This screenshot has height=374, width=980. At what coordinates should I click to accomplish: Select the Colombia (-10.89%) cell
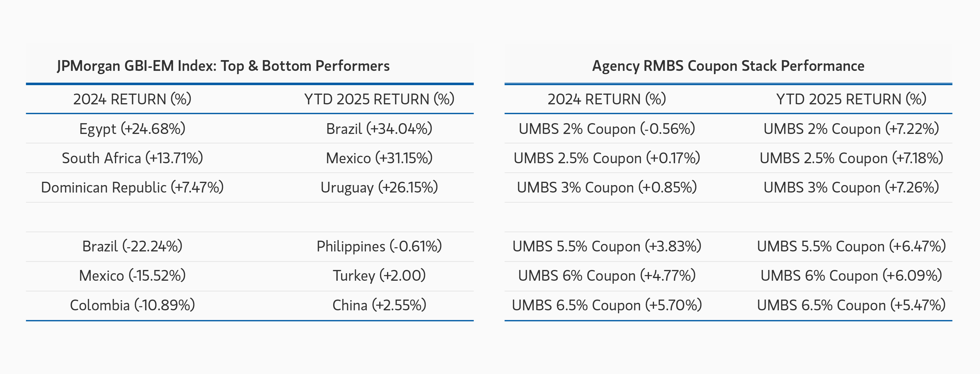[132, 305]
